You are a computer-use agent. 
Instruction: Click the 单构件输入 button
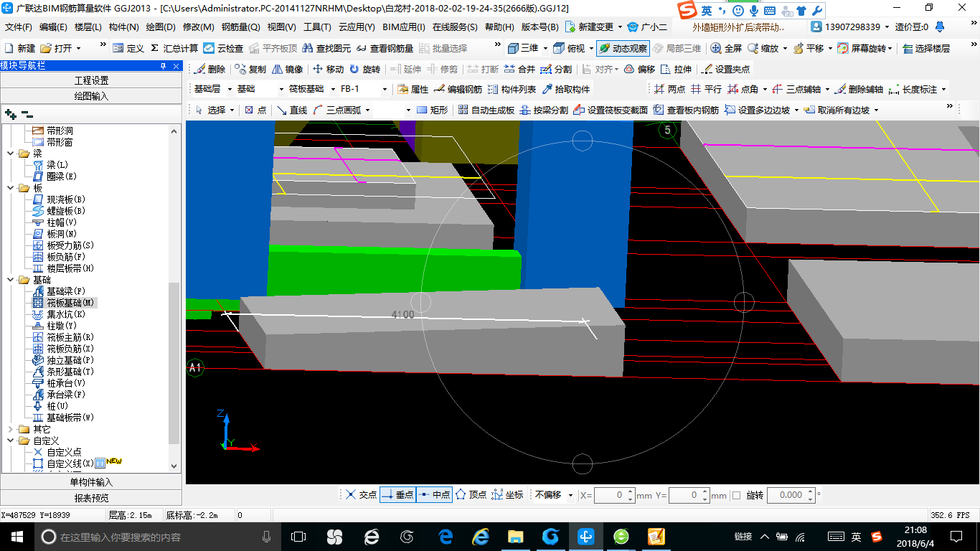coord(91,482)
